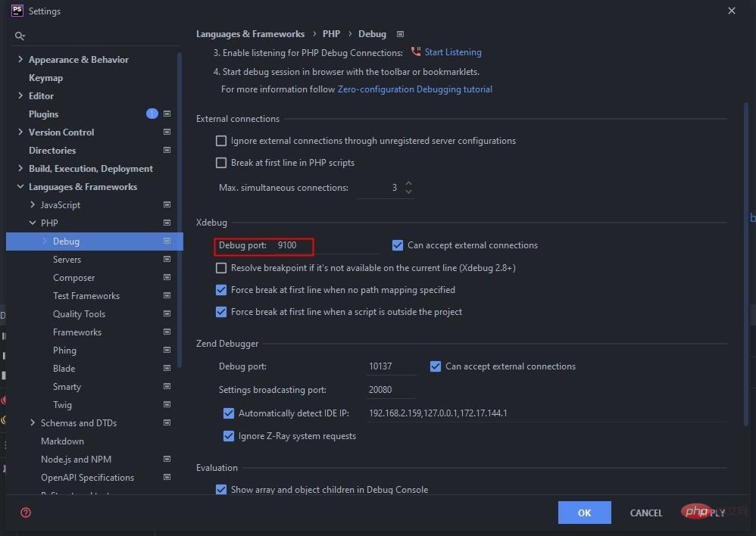This screenshot has width=756, height=536.
Task: Expand Build, Execution, Deployment section
Action: tap(20, 168)
